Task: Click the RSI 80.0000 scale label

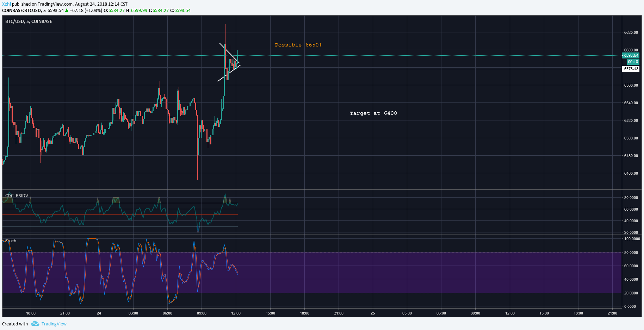Action: [631, 198]
